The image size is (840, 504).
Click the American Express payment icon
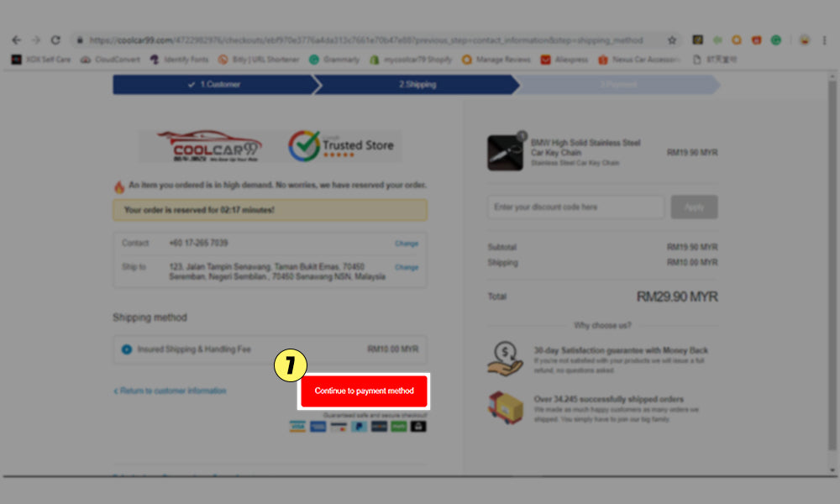click(318, 427)
